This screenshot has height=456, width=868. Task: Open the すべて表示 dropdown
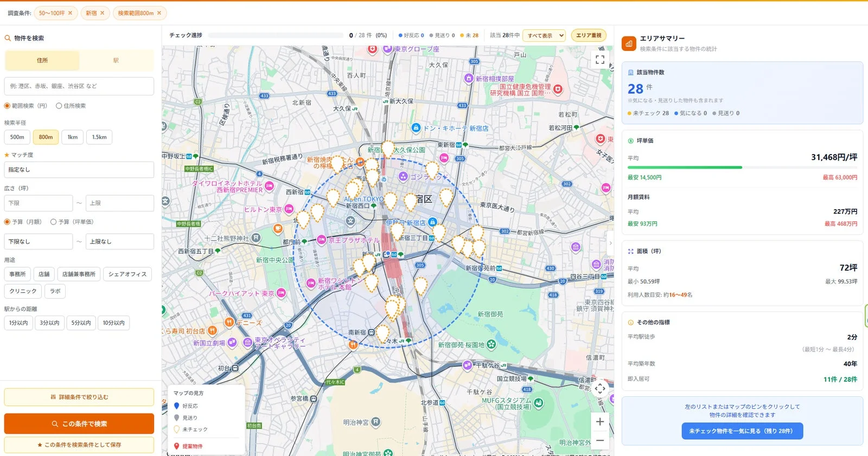click(x=545, y=35)
